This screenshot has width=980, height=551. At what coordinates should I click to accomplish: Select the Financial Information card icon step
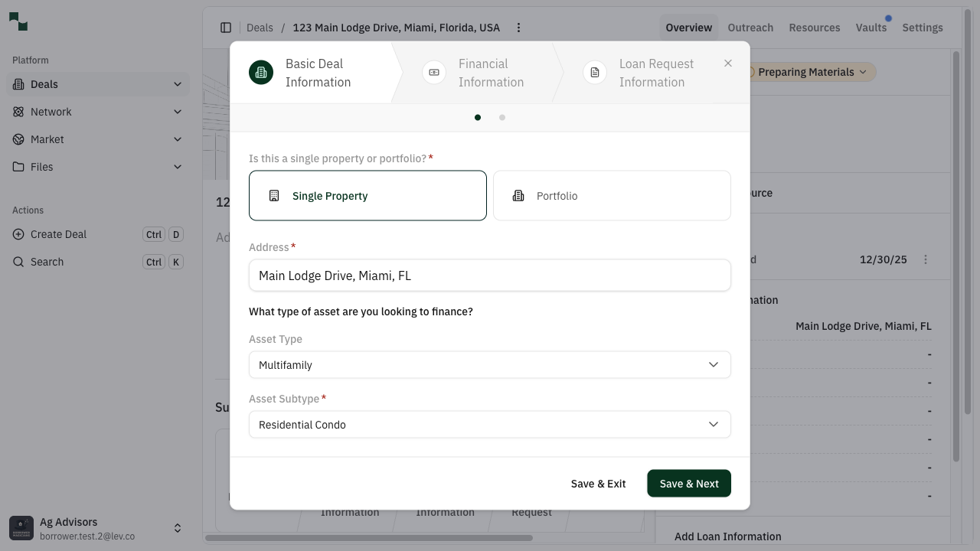tap(433, 72)
